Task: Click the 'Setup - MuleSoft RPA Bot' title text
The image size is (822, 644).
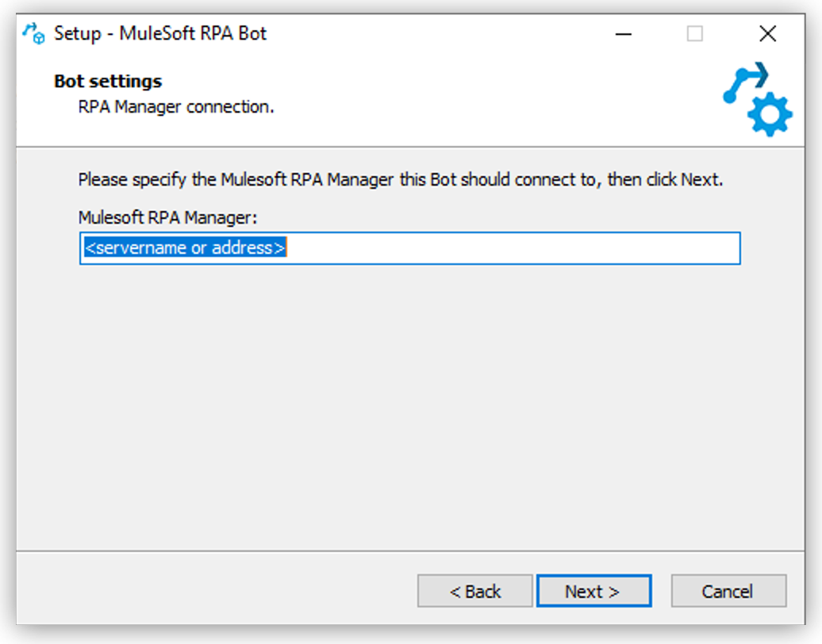Action: coord(159,33)
